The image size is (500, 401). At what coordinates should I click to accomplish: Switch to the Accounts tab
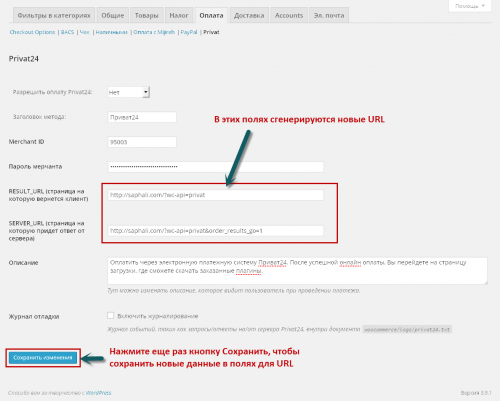point(289,15)
